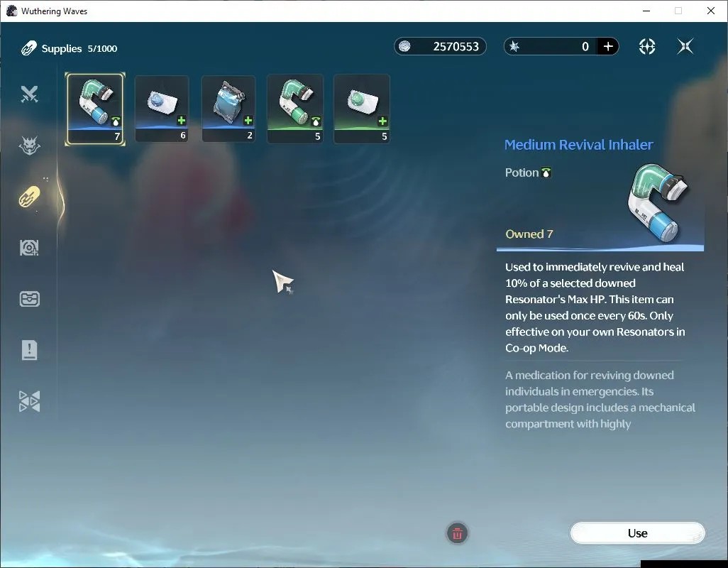This screenshot has height=568, width=728.
Task: Click the 'Owned 7' text
Action: click(529, 234)
